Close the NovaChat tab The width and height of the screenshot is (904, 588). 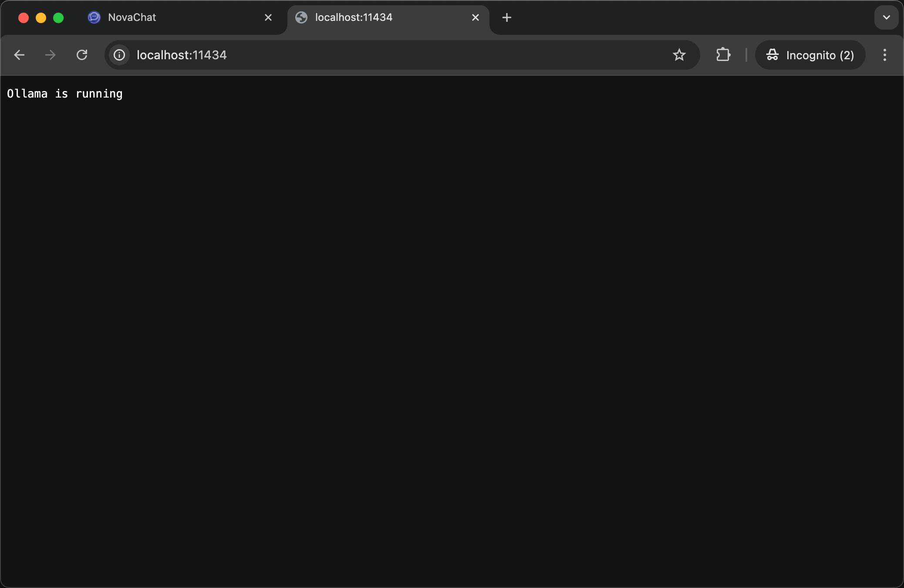tap(268, 17)
